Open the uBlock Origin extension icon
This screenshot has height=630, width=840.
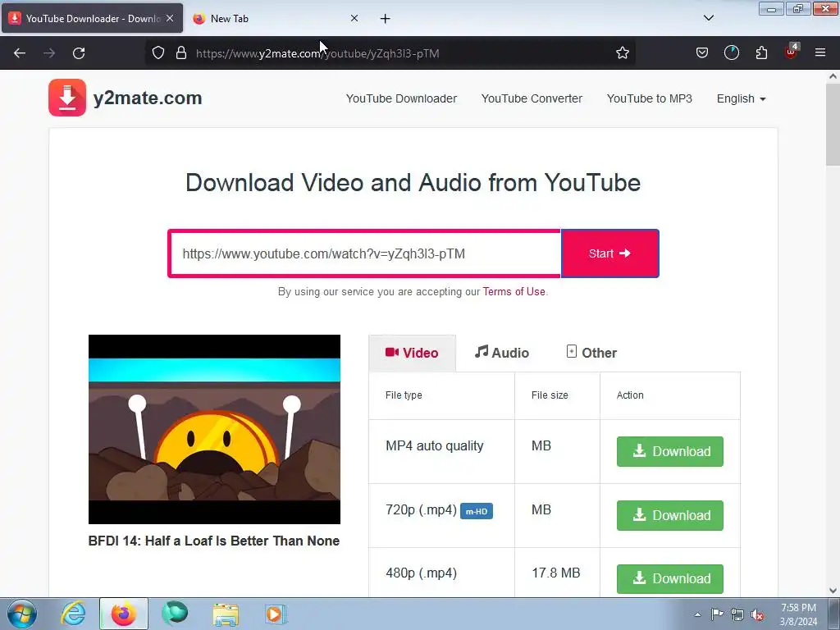click(792, 52)
